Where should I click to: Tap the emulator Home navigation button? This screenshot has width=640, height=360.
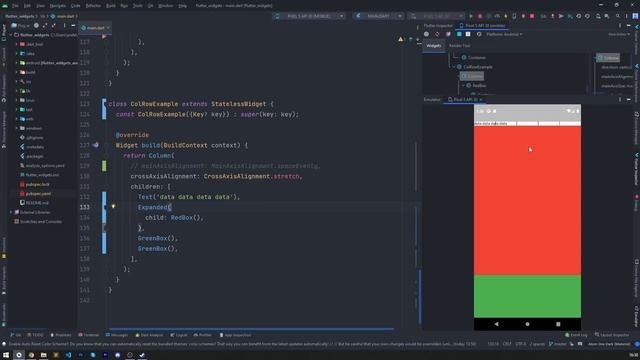[x=527, y=324]
